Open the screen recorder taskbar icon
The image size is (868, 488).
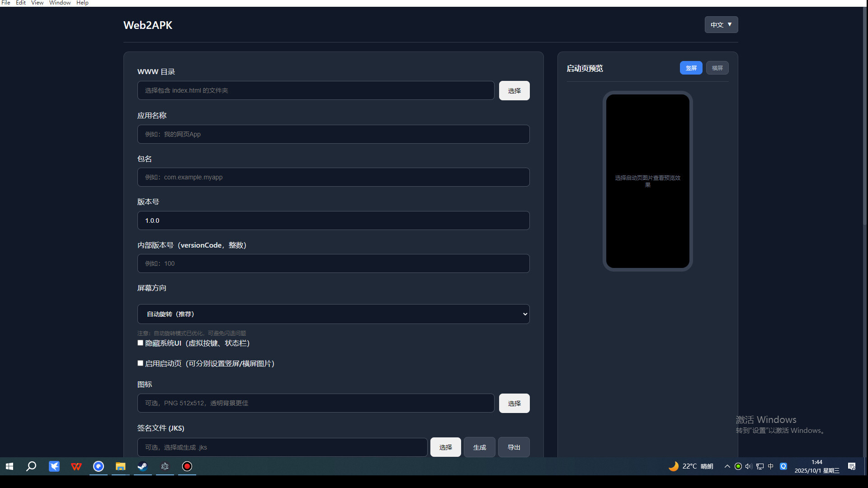pos(187,466)
